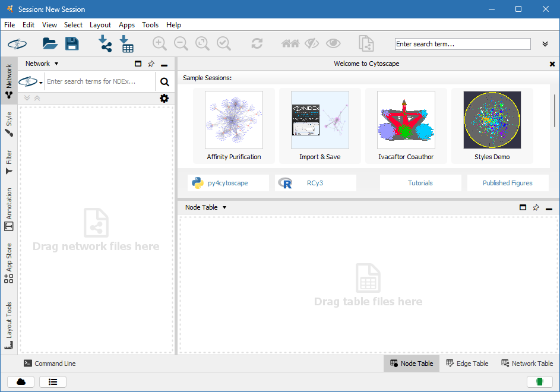Viewport: 560px width, 392px height.
Task: Click the Hide Selected crossed-eye icon
Action: [311, 43]
